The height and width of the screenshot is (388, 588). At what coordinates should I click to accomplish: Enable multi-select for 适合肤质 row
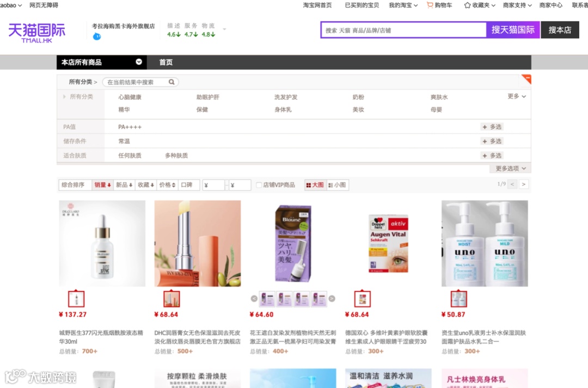pos(492,156)
